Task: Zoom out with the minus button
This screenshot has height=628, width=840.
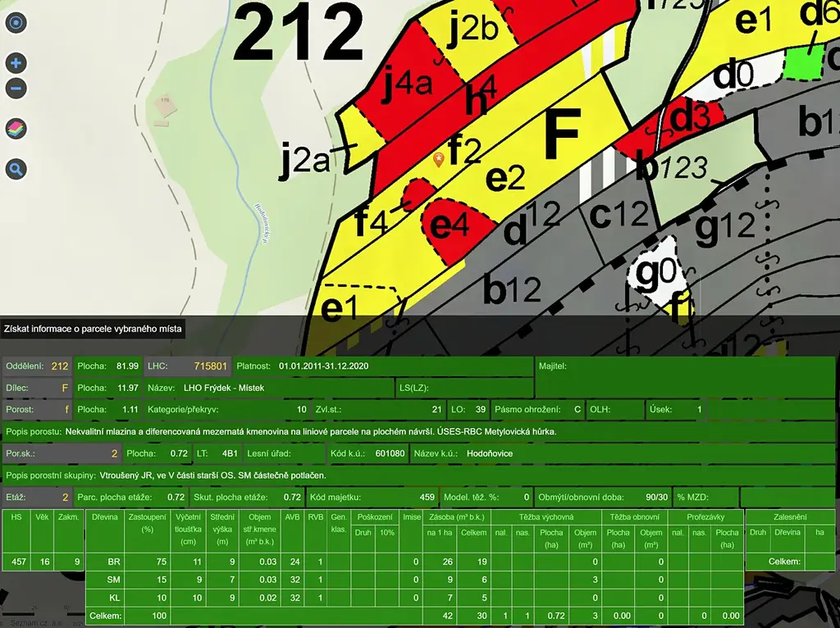Action: tap(16, 89)
